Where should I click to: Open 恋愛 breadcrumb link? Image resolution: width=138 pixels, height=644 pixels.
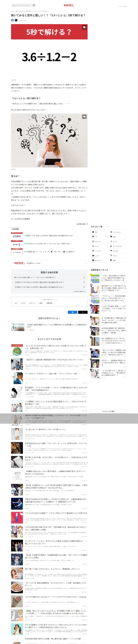[17, 11]
